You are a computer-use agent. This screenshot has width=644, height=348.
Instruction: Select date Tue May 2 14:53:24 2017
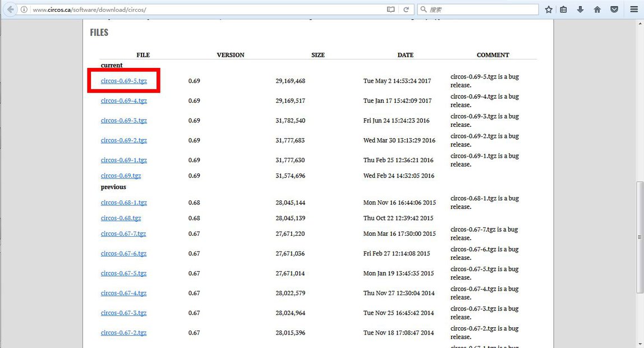coord(397,81)
